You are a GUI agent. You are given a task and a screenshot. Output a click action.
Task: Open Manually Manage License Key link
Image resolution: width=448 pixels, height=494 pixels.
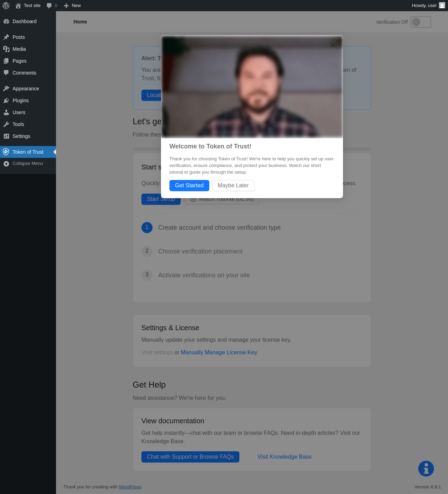219,353
